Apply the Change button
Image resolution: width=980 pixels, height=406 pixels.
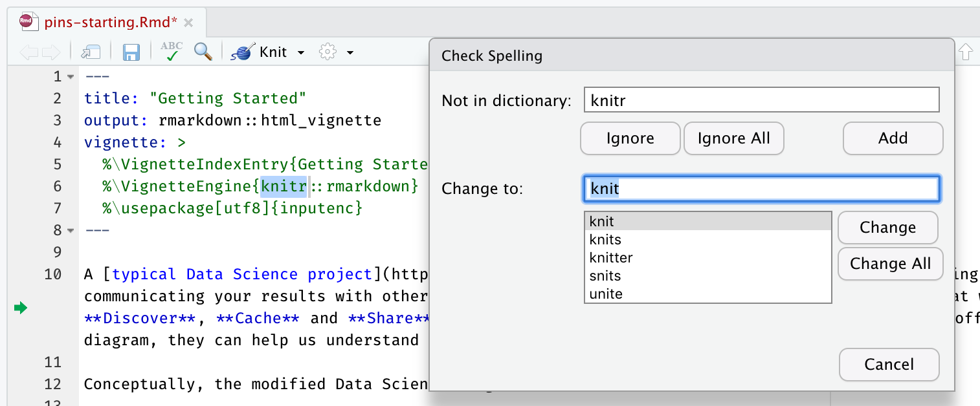pyautogui.click(x=887, y=228)
